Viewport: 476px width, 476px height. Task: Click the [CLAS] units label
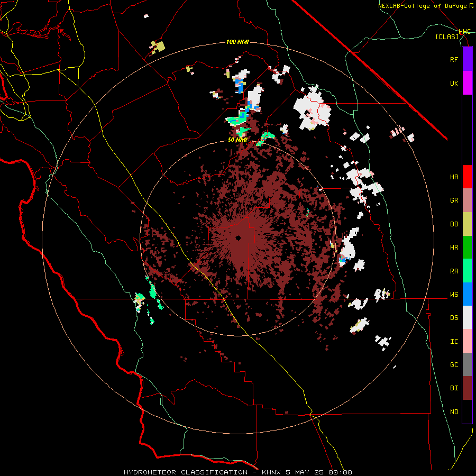point(447,37)
